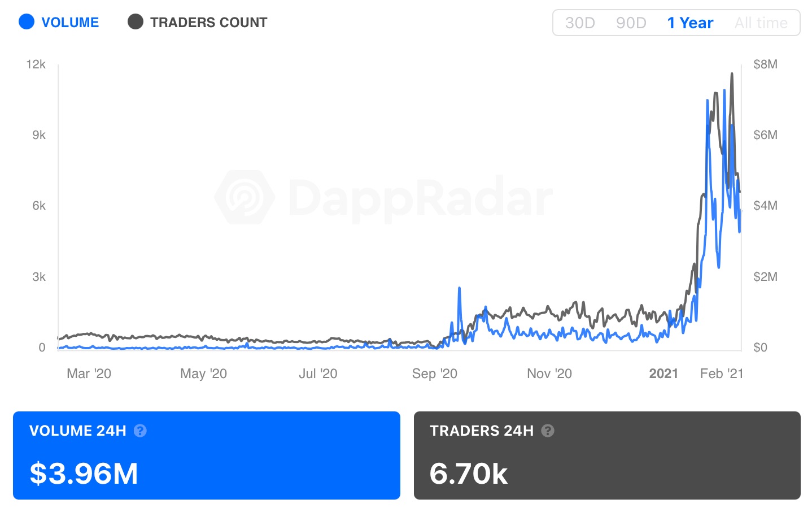Viewport: 812px width, 512px height.
Task: Click the Mar '20 axis label
Action: 89,374
